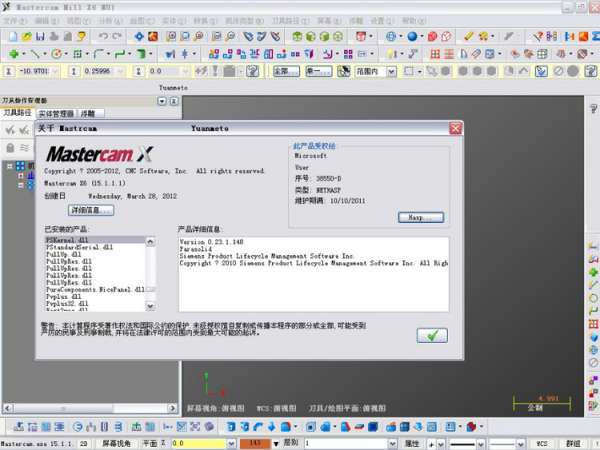This screenshot has height=450, width=600.
Task: Click the red grid icon in second toolbar
Action: 435,54
